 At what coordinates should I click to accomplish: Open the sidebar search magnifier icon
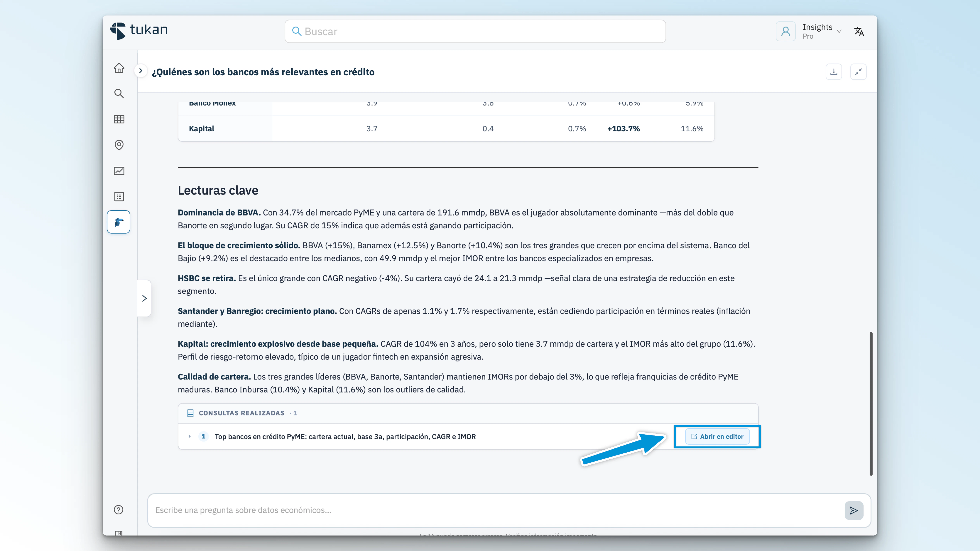pyautogui.click(x=119, y=94)
